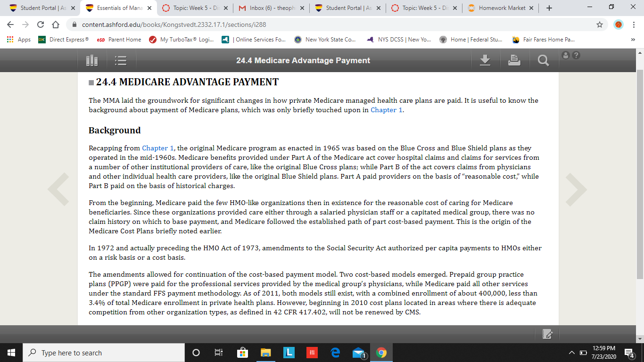Open the bookshelf library icon

tap(92, 60)
